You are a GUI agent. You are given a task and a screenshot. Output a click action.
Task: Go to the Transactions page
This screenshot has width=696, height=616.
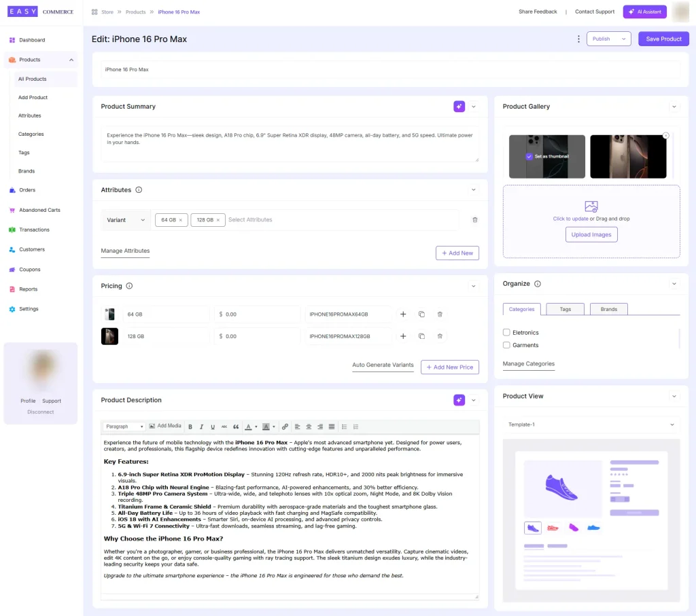[x=34, y=230]
